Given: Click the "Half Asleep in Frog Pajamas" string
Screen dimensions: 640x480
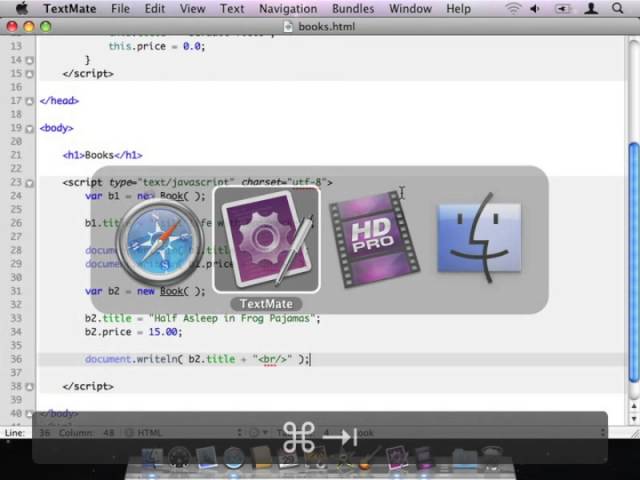Looking at the screenshot, I should coord(232,318).
